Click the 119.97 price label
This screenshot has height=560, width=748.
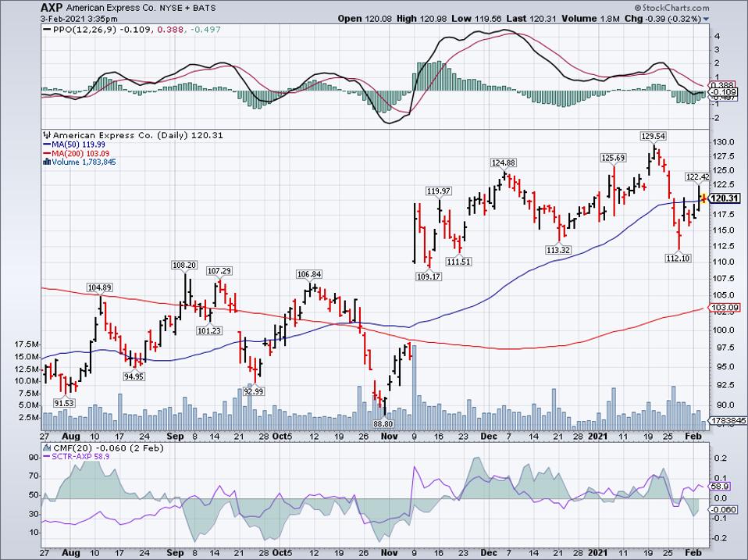(x=438, y=191)
